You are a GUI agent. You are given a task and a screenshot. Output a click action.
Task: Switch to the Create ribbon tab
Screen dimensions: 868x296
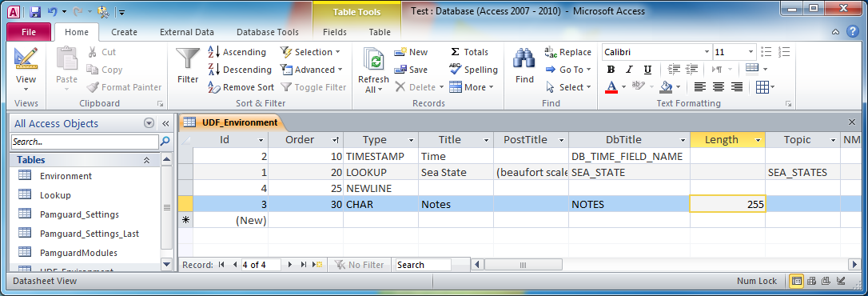coord(124,32)
